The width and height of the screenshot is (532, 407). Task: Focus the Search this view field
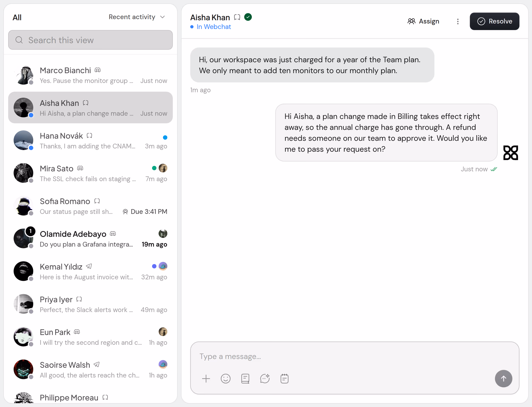(90, 40)
